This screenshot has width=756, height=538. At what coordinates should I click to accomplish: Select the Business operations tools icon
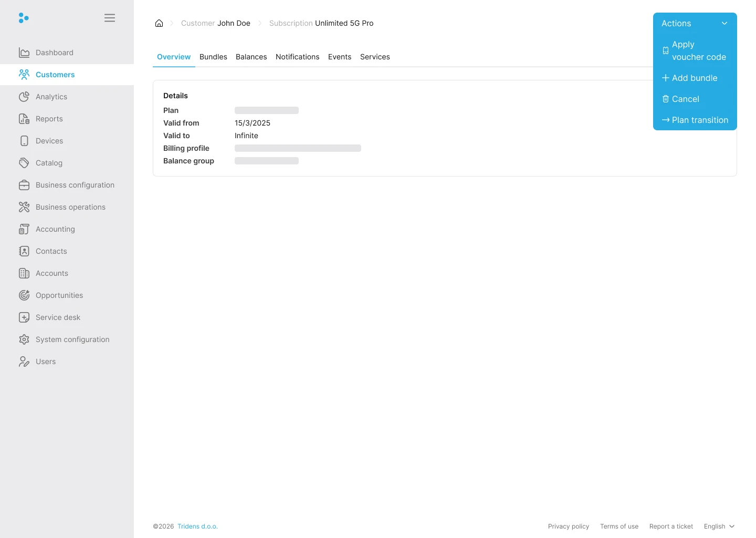(24, 207)
